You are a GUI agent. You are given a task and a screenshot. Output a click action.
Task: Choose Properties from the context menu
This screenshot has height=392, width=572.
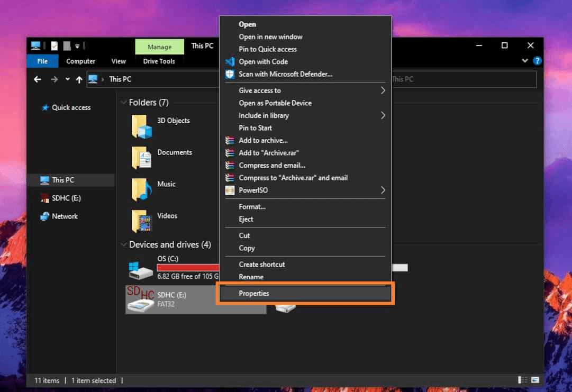(254, 293)
